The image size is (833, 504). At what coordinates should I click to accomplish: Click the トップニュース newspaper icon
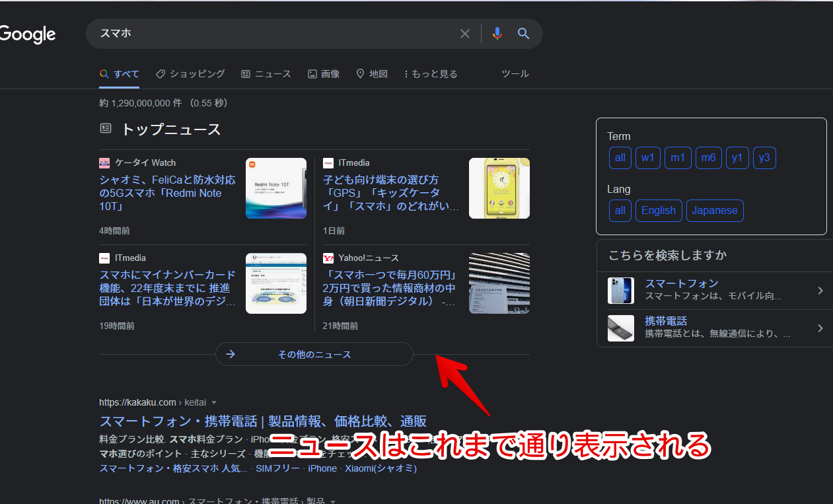click(x=106, y=128)
